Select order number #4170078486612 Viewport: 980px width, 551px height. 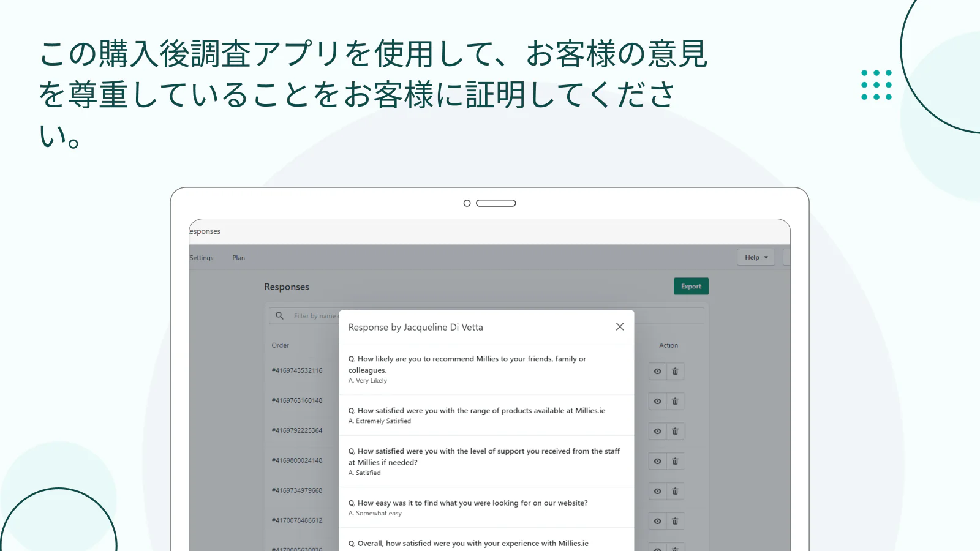tap(297, 520)
